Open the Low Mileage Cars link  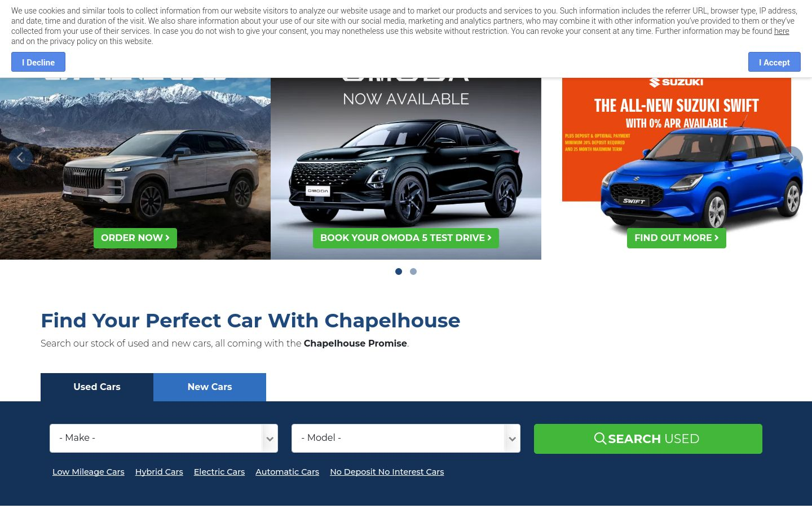coord(89,472)
